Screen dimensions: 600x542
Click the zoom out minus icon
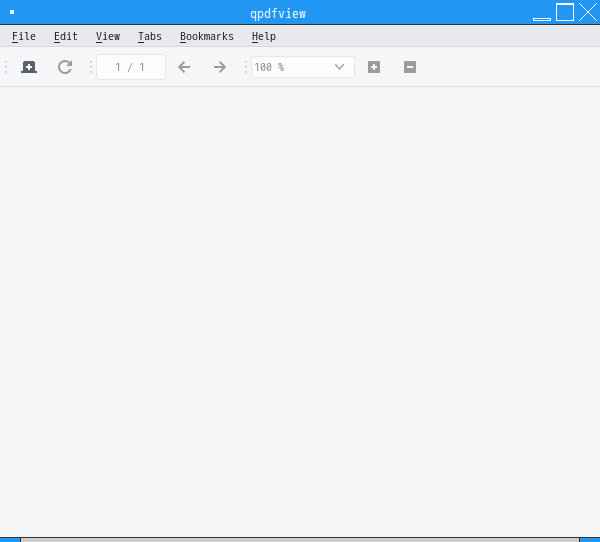(x=410, y=67)
